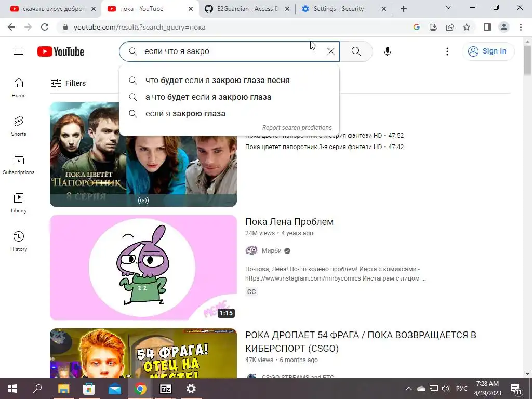Click Report search predictions
532x399 pixels.
[297, 128]
